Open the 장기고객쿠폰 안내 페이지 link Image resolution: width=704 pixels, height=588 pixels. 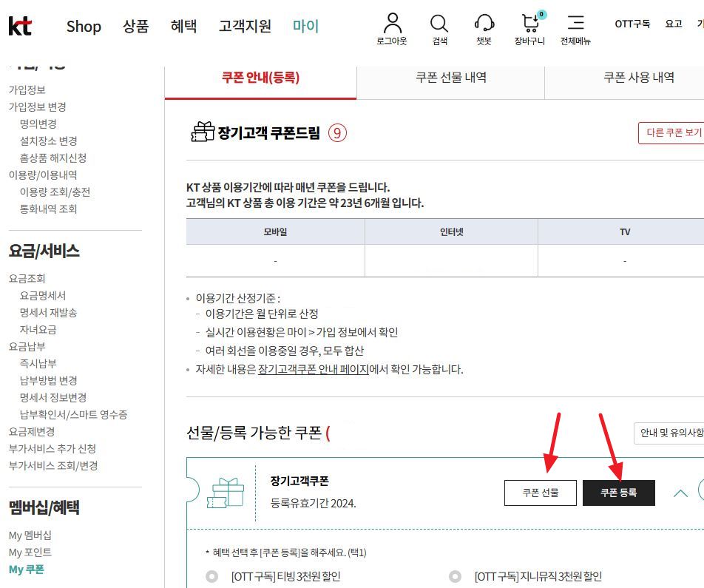[314, 370]
